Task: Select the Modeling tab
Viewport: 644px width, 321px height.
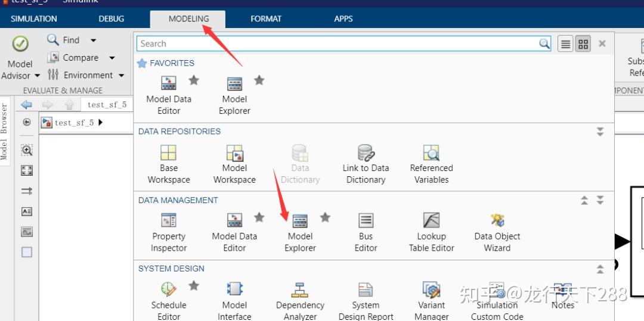Action: [188, 19]
